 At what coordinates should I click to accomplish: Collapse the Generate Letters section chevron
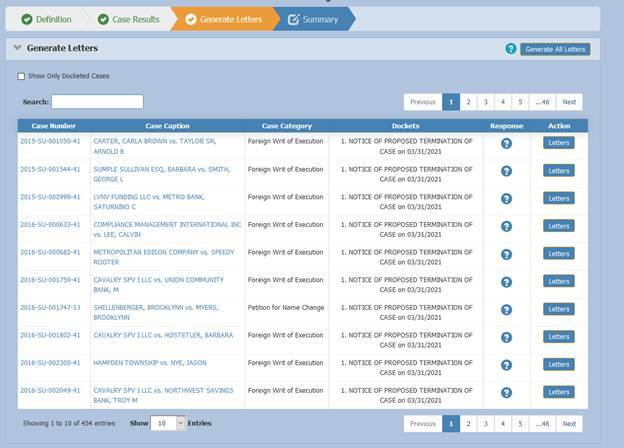click(17, 48)
